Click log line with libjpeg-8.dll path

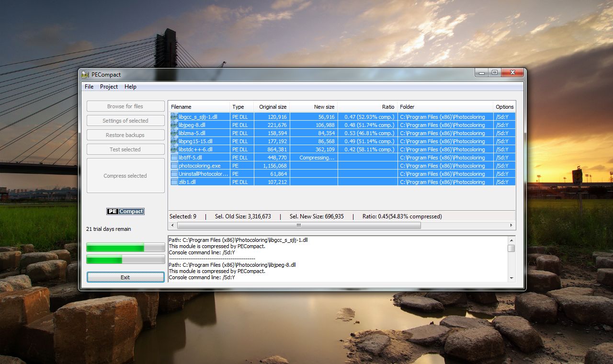(x=232, y=265)
